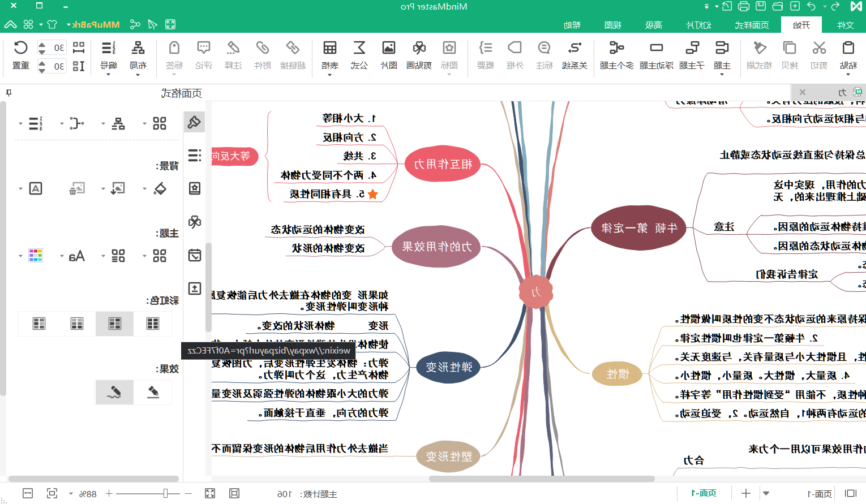The image size is (866, 504).
Task: Click the Share icon beside the MMuPaBk account
Action: tap(135, 24)
